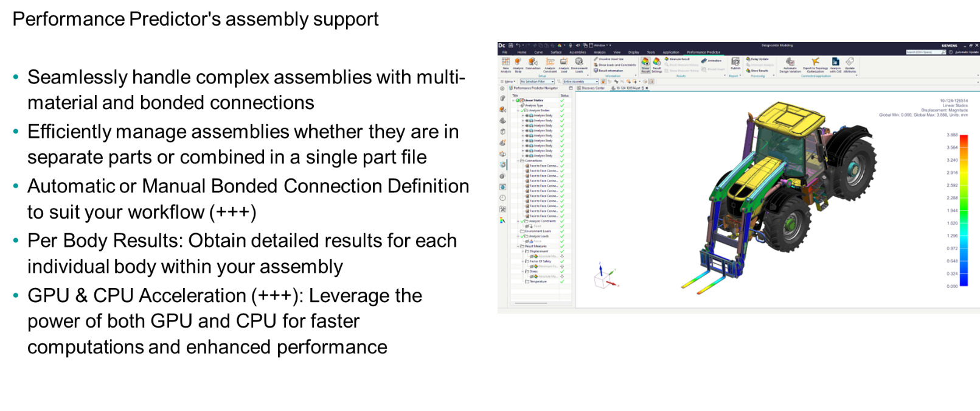The width and height of the screenshot is (980, 411).
Task: Open the Discovery Center tab
Action: (x=592, y=88)
